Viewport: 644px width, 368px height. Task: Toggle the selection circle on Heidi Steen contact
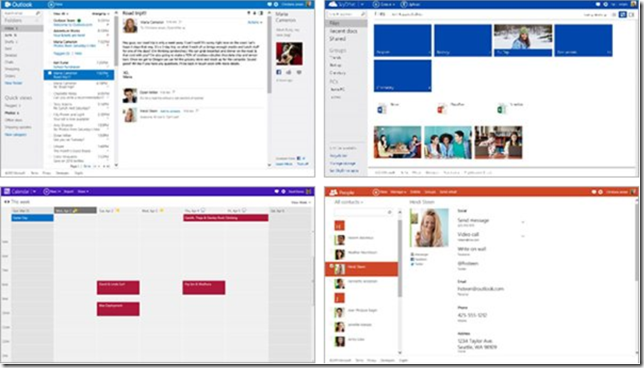(x=331, y=266)
